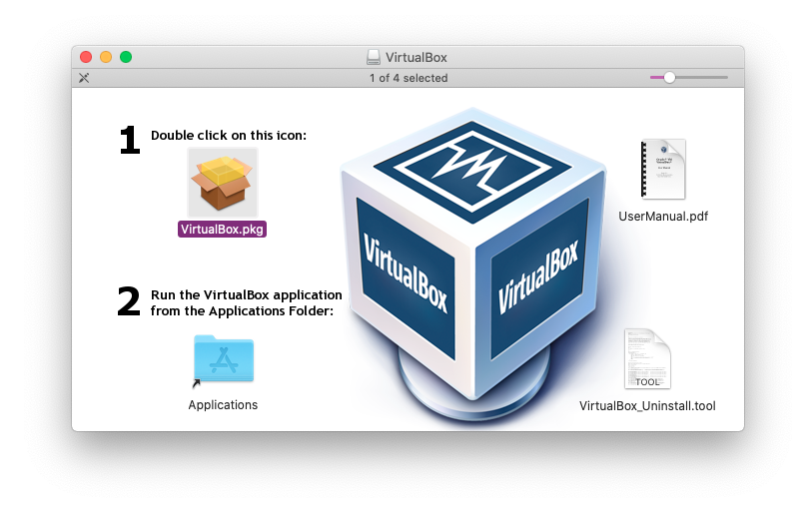Screen dimensions: 812x517
Task: Click the "Double click on this icon" instruction
Action: pos(229,136)
